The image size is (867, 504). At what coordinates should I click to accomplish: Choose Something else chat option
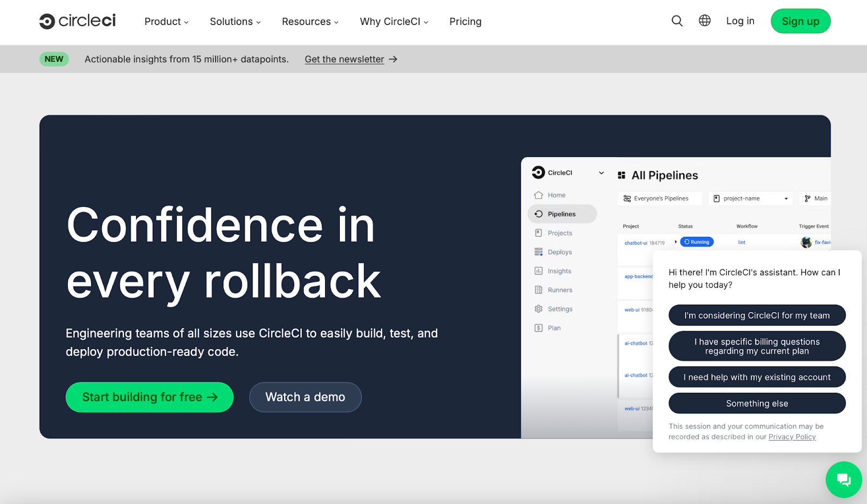click(757, 403)
